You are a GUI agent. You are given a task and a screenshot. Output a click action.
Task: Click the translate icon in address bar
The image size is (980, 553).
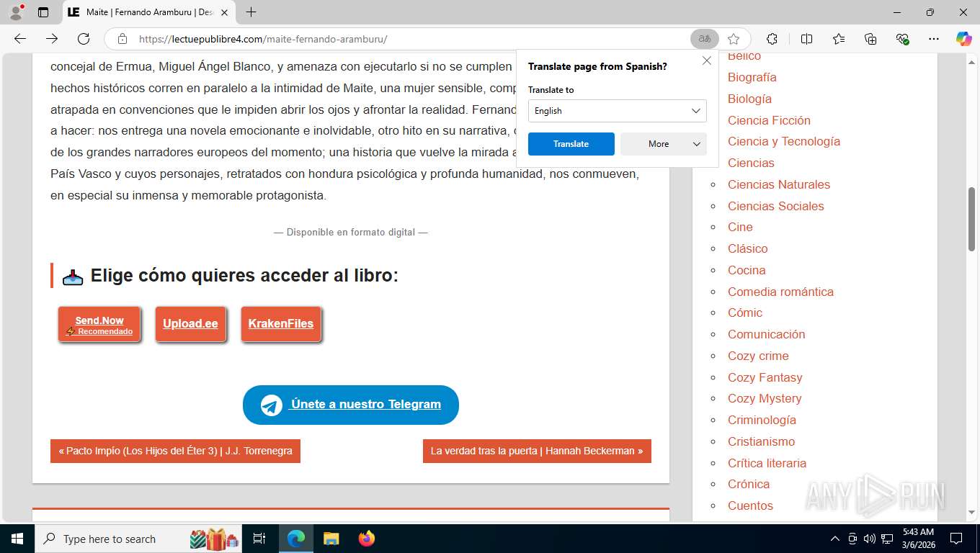704,39
